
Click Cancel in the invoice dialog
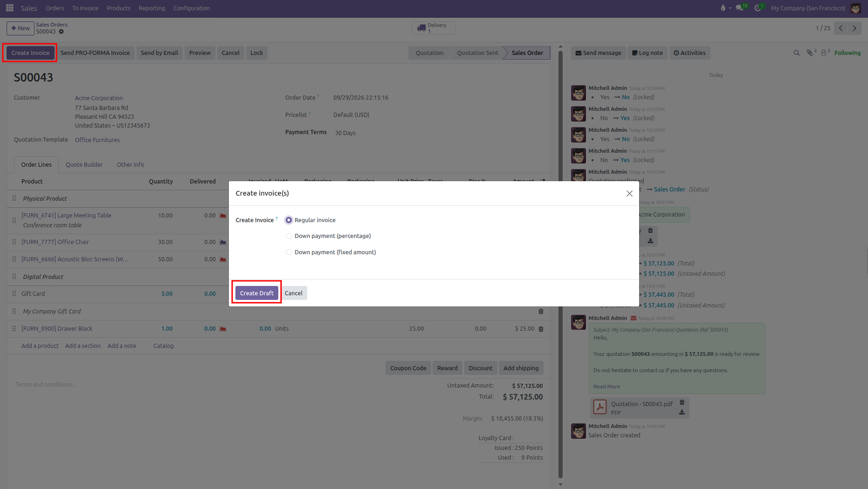294,293
